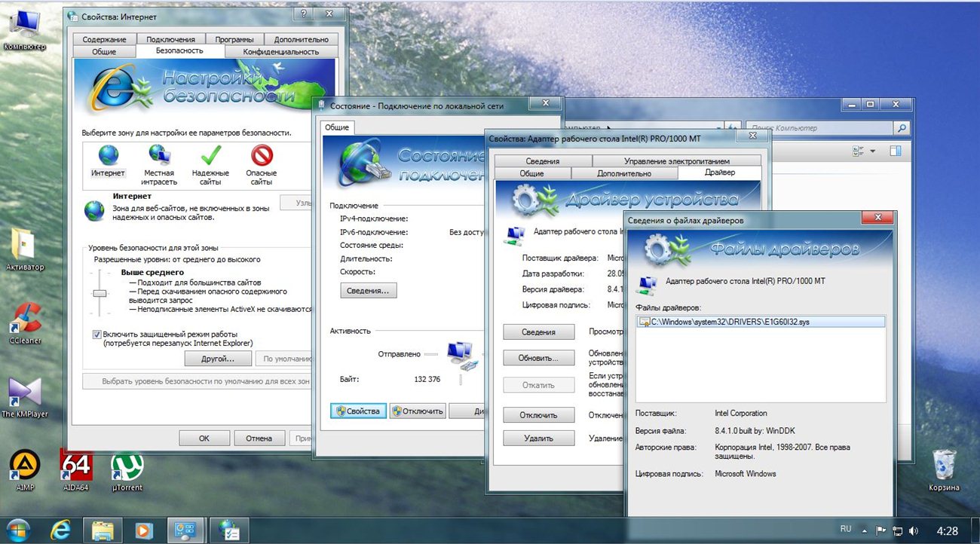Click the Общие tab in connection status
Image resolution: width=980 pixels, height=544 pixels.
[x=337, y=127]
